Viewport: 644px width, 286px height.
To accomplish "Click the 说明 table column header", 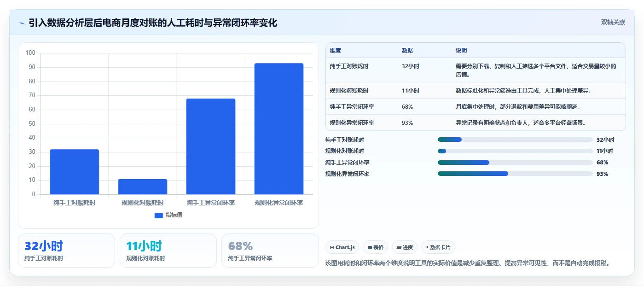I will (x=461, y=50).
